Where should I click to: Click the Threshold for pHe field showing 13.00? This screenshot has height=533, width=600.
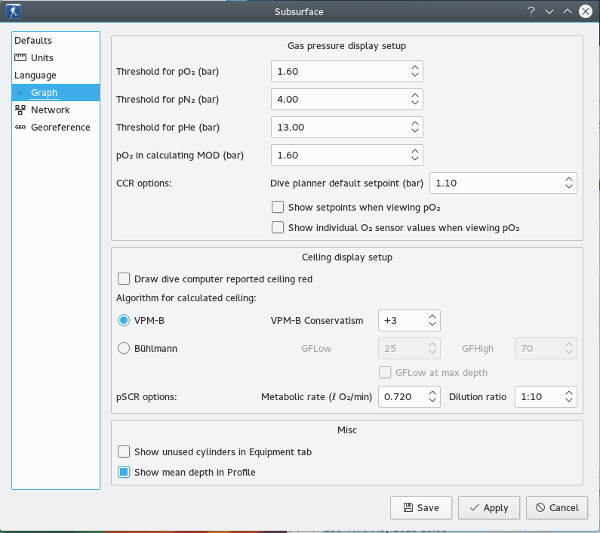pos(347,127)
